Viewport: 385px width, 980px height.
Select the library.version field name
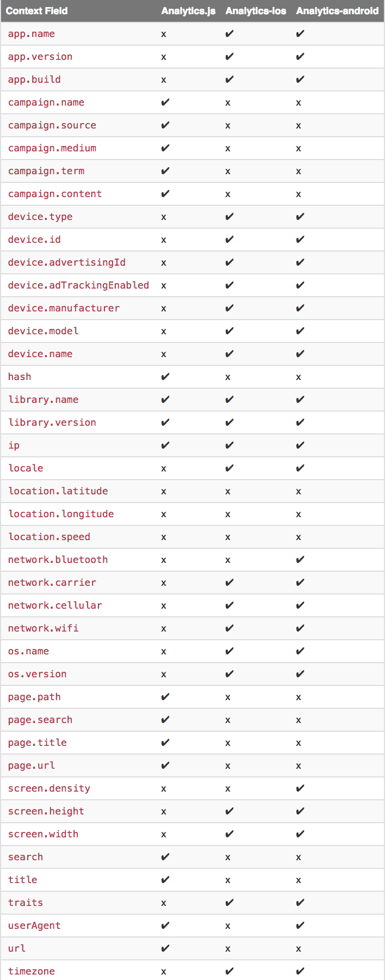pos(52,422)
